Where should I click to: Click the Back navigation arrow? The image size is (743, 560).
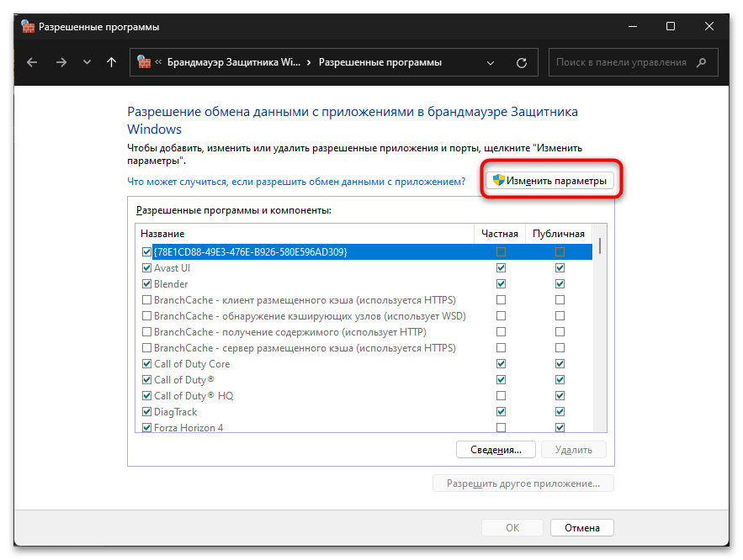click(32, 63)
